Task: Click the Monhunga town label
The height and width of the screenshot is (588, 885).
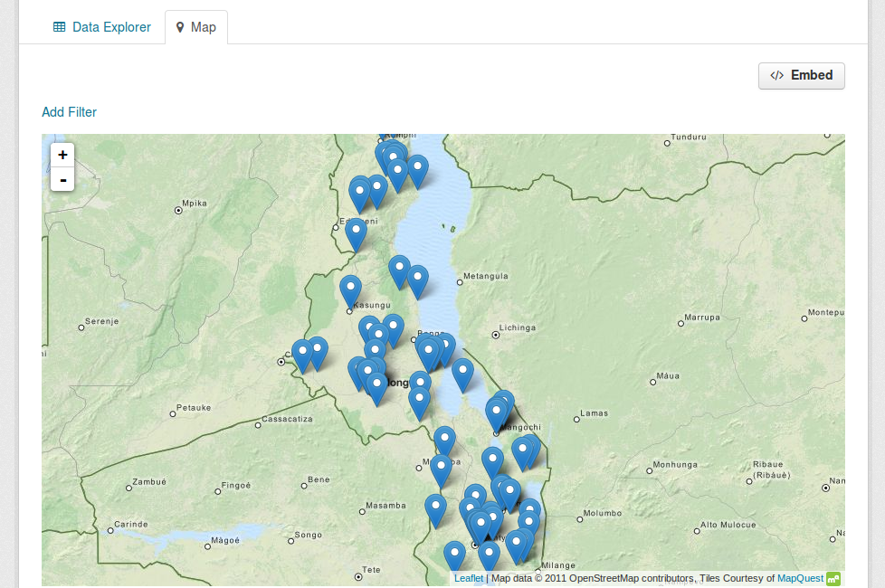Action: click(x=675, y=465)
